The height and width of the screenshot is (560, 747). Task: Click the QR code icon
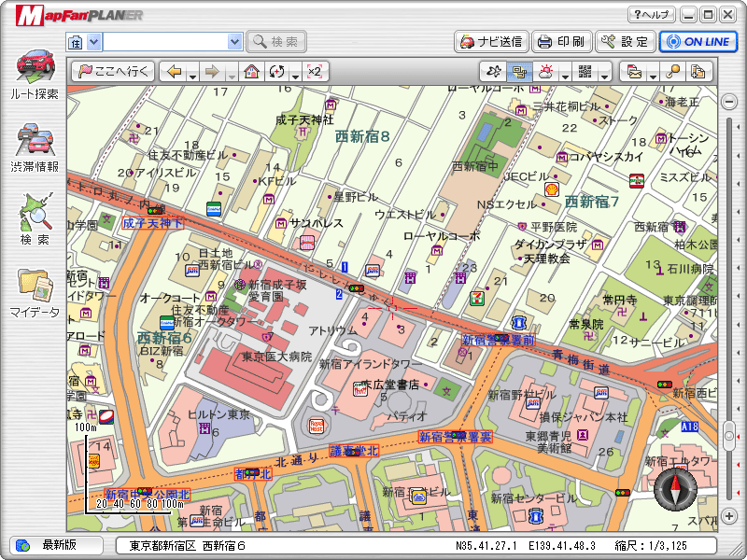click(x=585, y=72)
